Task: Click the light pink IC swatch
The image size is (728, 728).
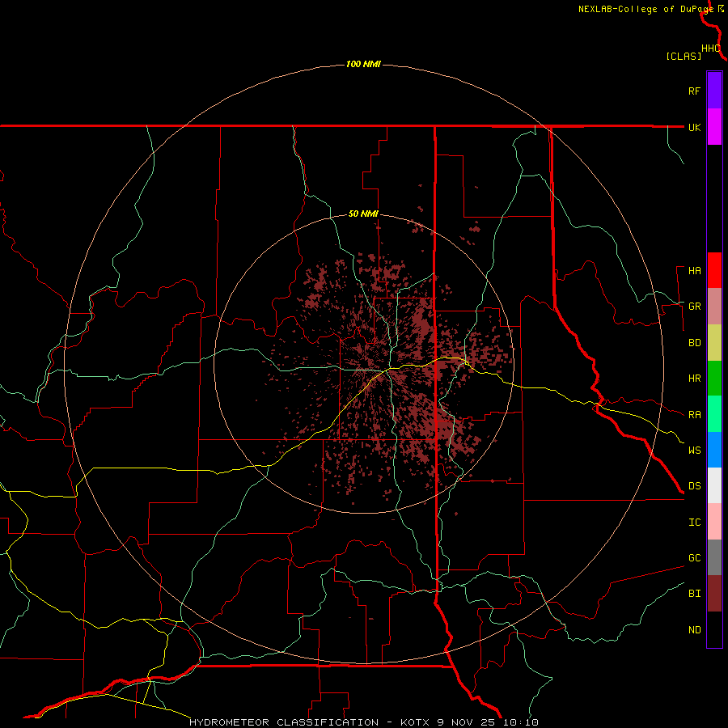Action: point(714,522)
